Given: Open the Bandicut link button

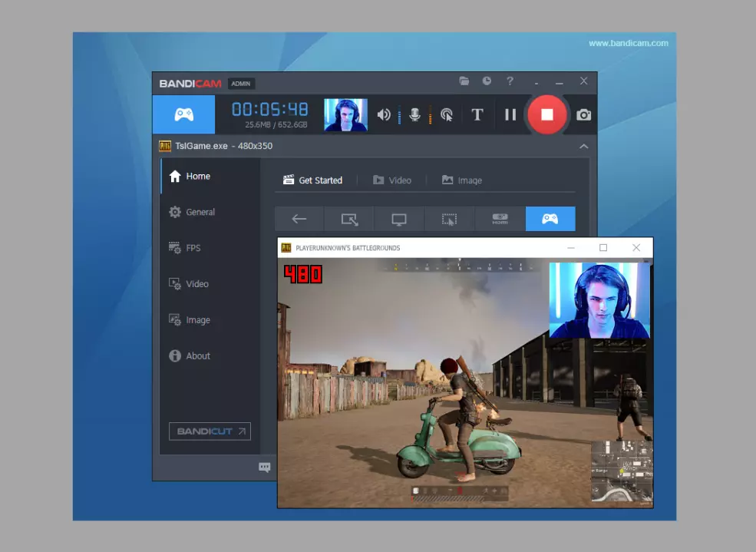Looking at the screenshot, I should [210, 431].
